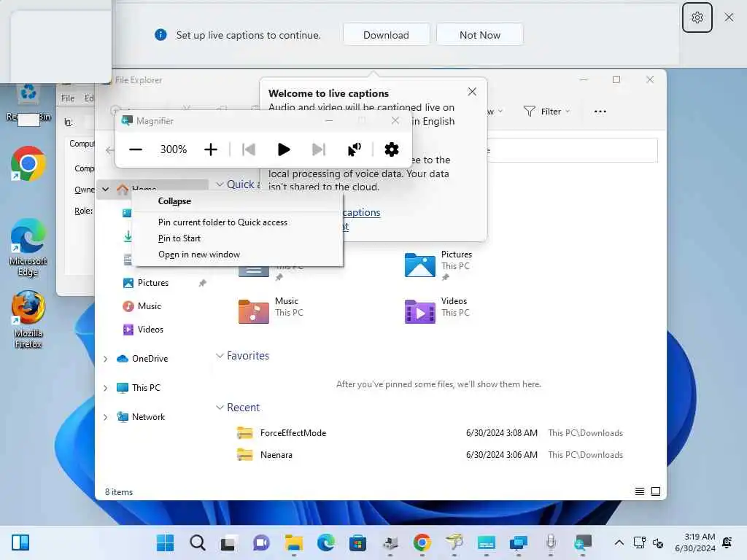
Task: Click the File Explorer back arrow
Action: (109, 150)
